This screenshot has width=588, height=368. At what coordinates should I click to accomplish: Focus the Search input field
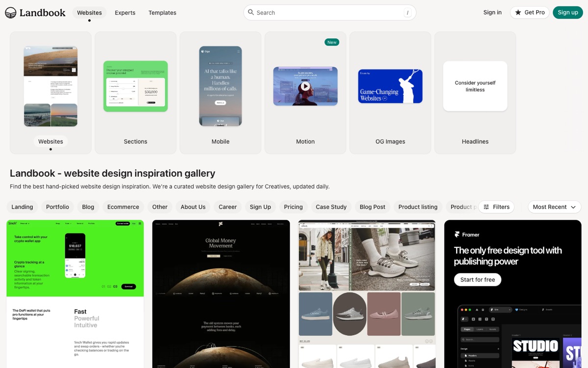pos(330,13)
